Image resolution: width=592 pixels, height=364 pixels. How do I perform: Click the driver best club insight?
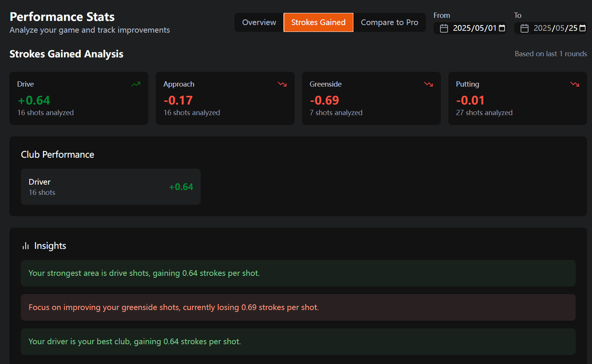(298, 342)
